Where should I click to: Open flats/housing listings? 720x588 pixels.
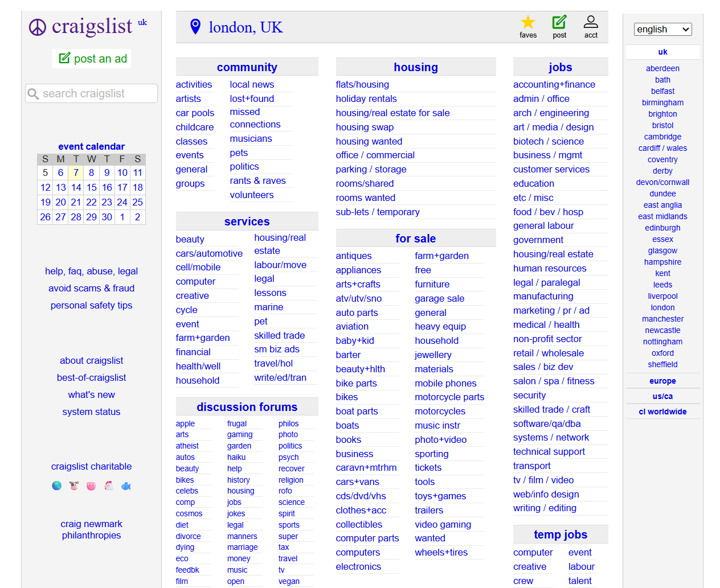(362, 84)
